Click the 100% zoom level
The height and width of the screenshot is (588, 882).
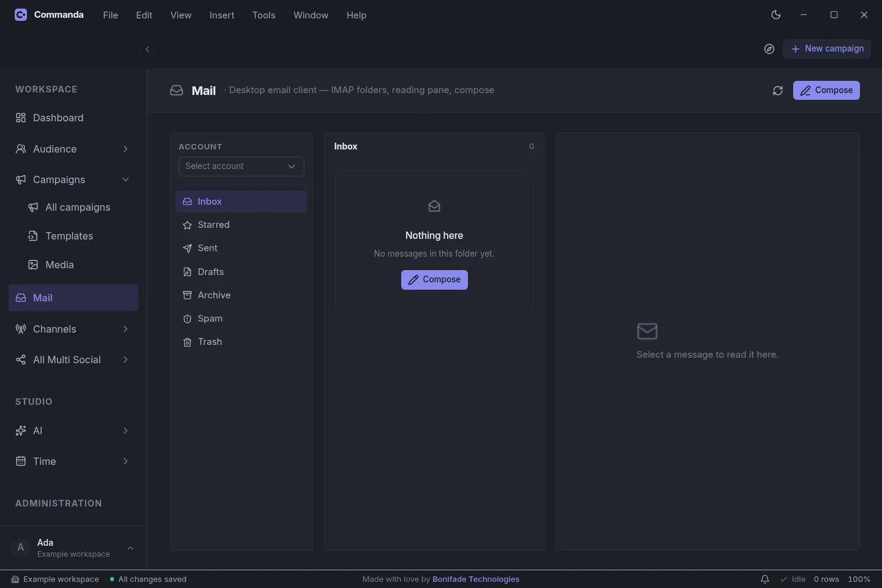tap(859, 579)
